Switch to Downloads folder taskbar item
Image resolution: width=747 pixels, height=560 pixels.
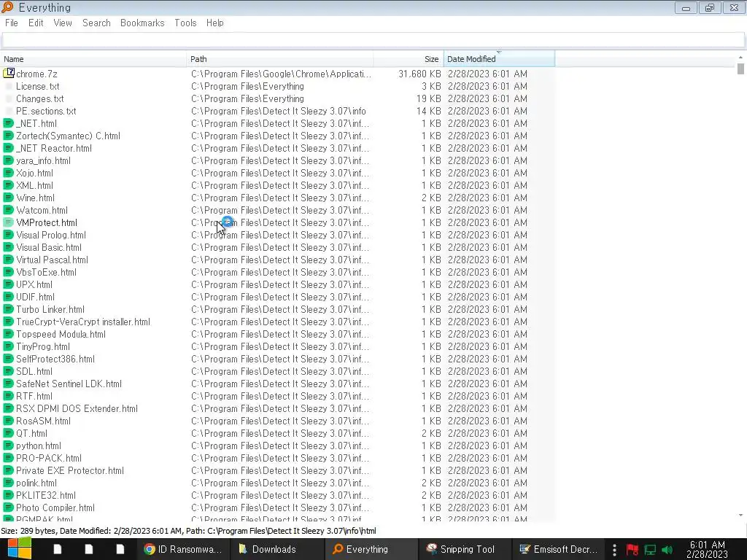click(x=276, y=549)
